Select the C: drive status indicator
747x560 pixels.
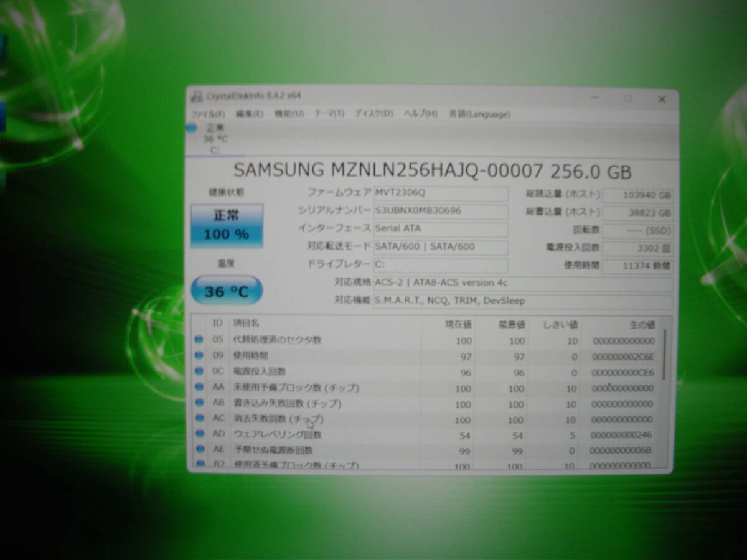(215, 138)
